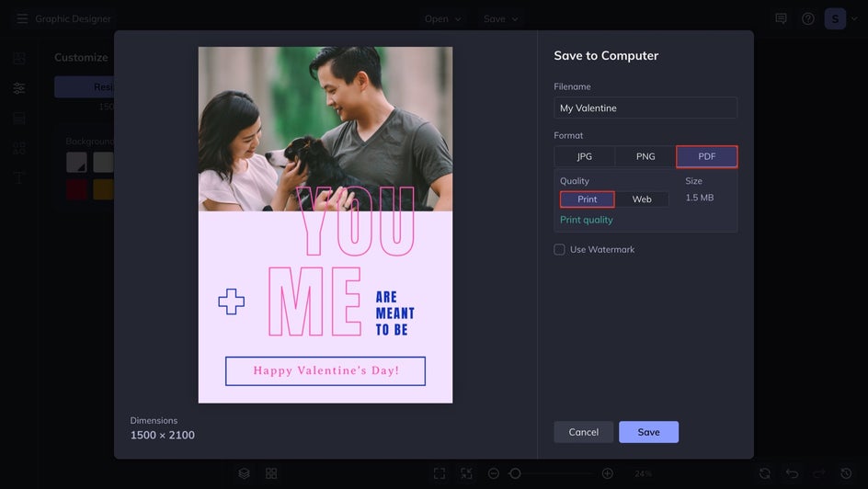Open the S account avatar
Screen dimensions: 868x489
(x=835, y=18)
